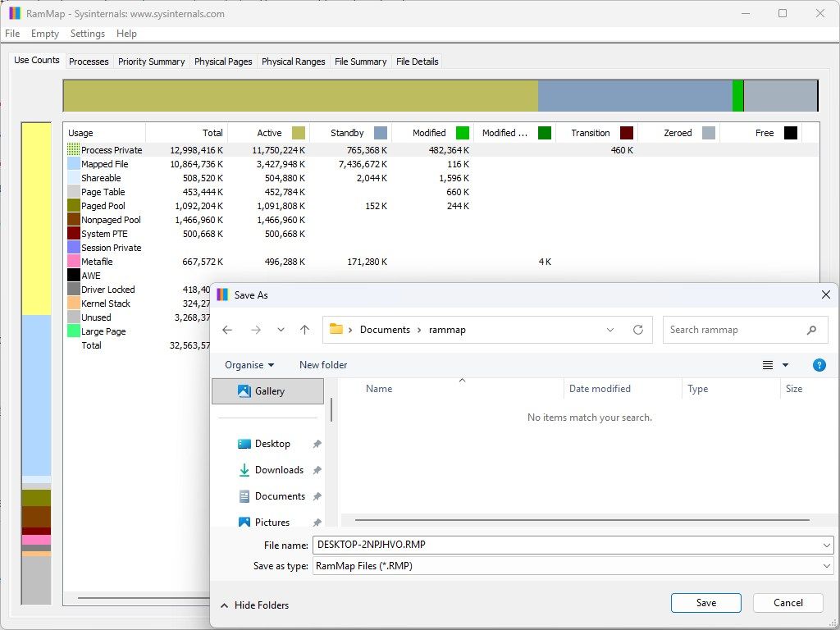Image resolution: width=840 pixels, height=630 pixels.
Task: Unpin Desktop using its pin icon
Action: point(317,444)
